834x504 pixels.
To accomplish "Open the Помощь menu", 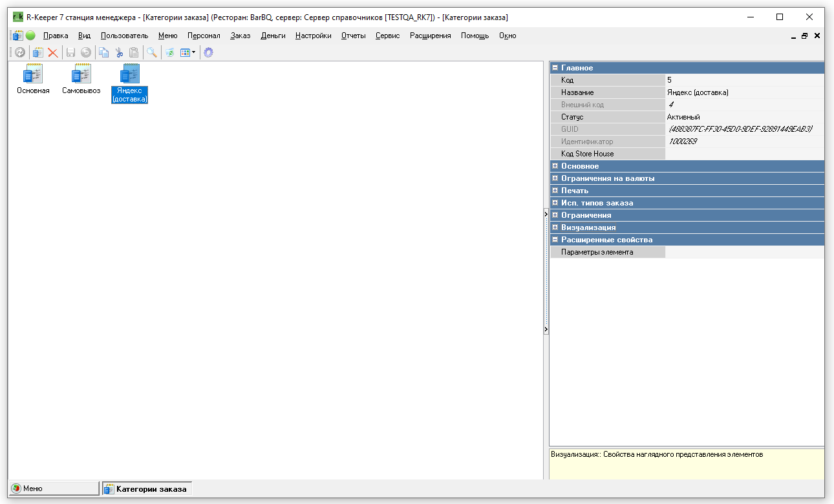I will 475,36.
